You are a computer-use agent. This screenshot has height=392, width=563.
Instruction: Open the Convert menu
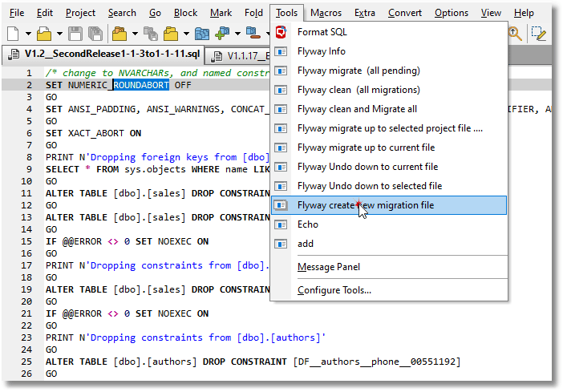405,13
